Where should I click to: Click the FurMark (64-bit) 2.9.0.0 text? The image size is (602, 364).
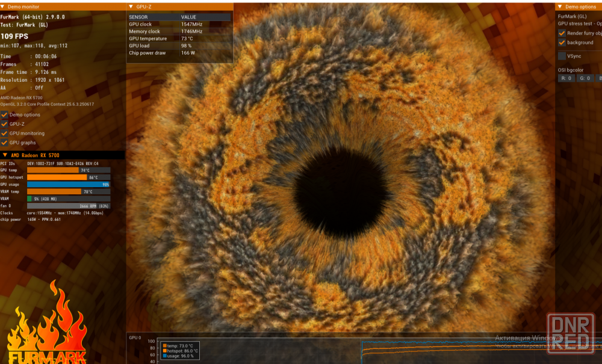[33, 17]
